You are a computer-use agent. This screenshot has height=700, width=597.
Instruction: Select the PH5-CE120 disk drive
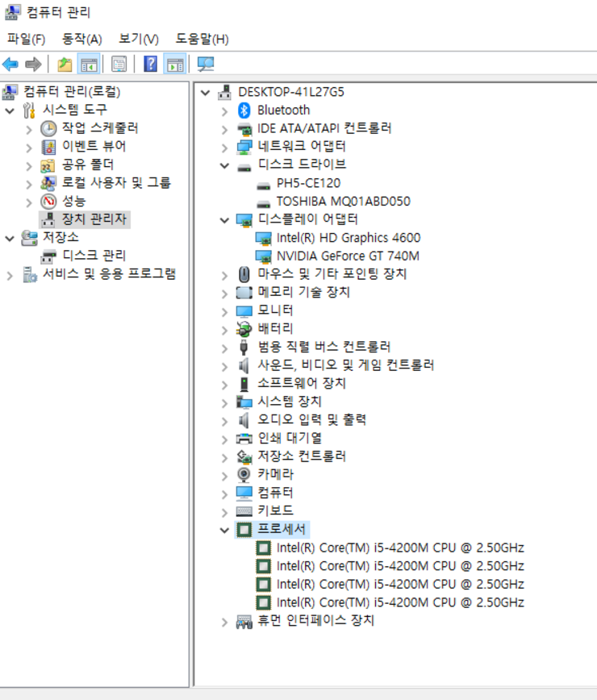click(308, 183)
